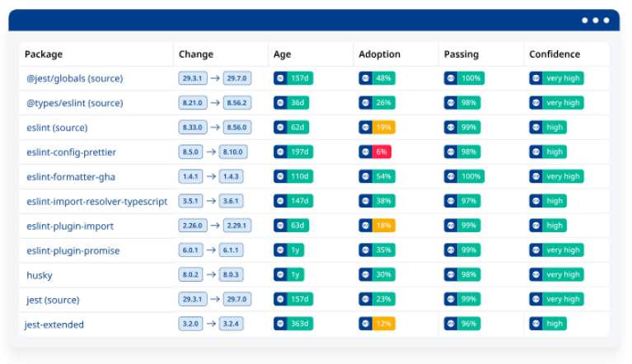Screen dimensions: 632x364
Task: Click the 30% adoption badge for husky
Action: (377, 274)
